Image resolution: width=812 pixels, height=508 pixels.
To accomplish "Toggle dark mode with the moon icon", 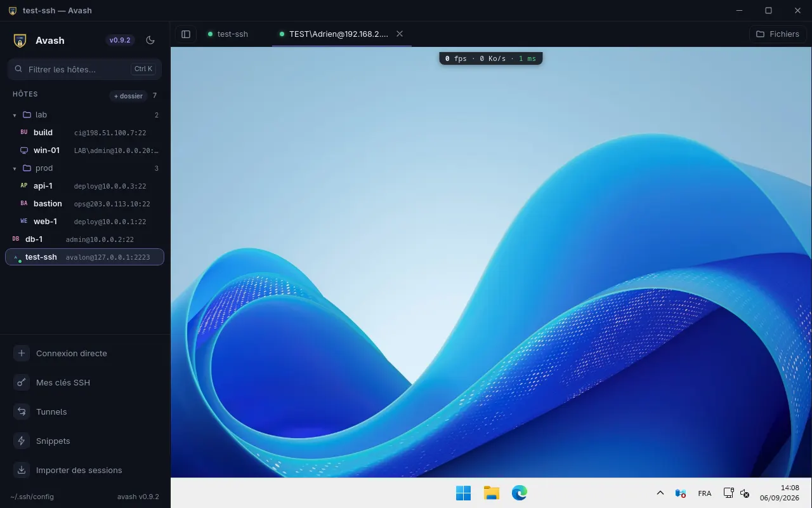I will [150, 40].
